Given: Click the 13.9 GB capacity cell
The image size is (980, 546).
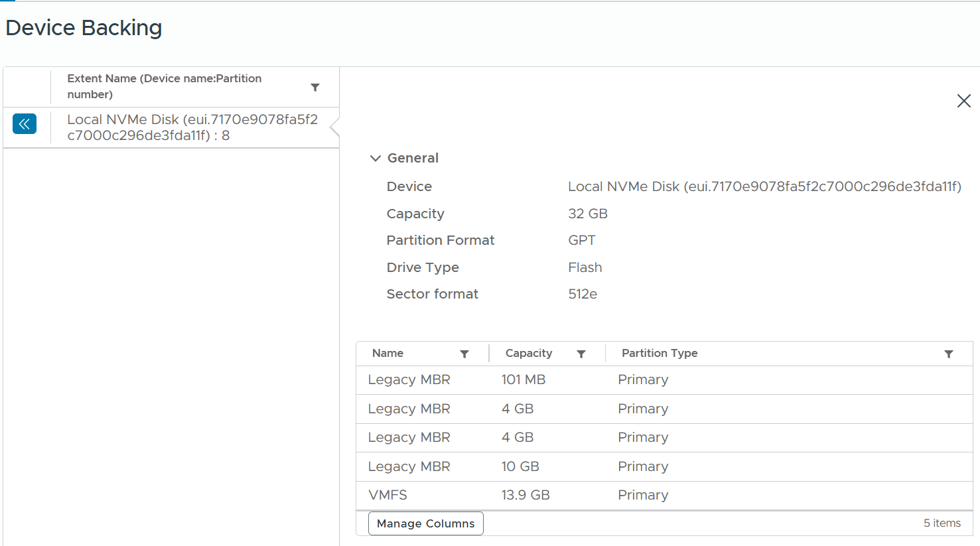Looking at the screenshot, I should [x=525, y=496].
